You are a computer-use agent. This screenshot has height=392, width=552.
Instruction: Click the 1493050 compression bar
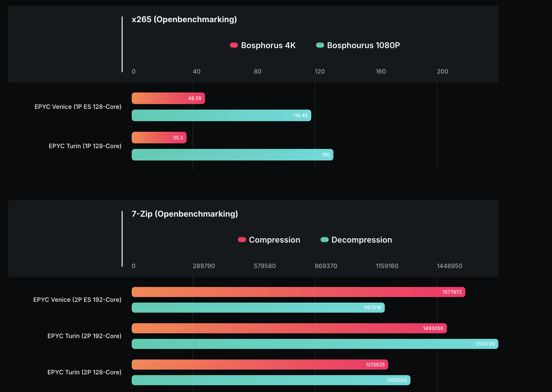(x=289, y=328)
